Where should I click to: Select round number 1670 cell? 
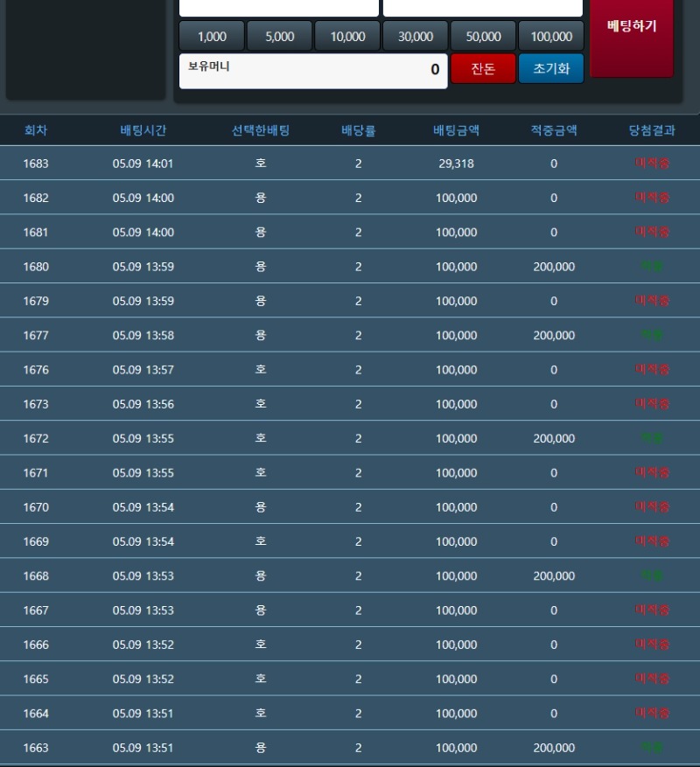click(x=36, y=507)
